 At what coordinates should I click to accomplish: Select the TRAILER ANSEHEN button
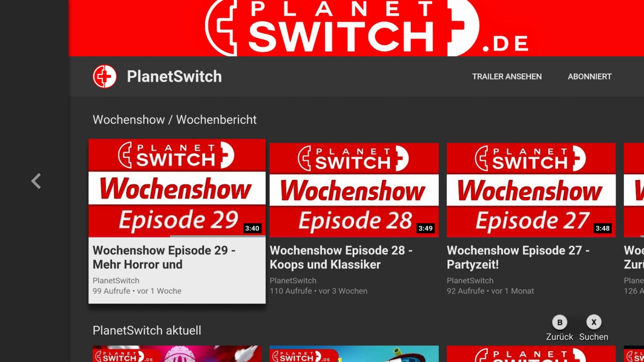[x=507, y=76]
